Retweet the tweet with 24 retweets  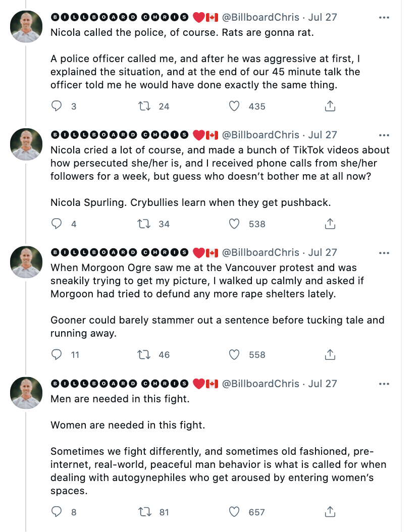[144, 106]
